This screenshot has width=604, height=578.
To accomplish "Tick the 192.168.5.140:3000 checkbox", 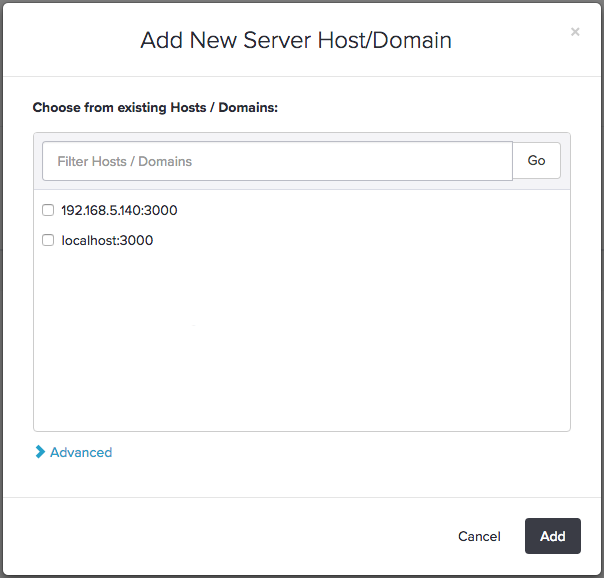I will click(48, 211).
